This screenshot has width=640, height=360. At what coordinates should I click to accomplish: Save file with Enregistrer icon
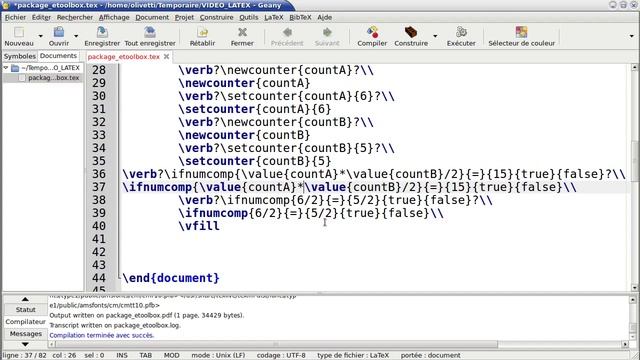point(102,32)
